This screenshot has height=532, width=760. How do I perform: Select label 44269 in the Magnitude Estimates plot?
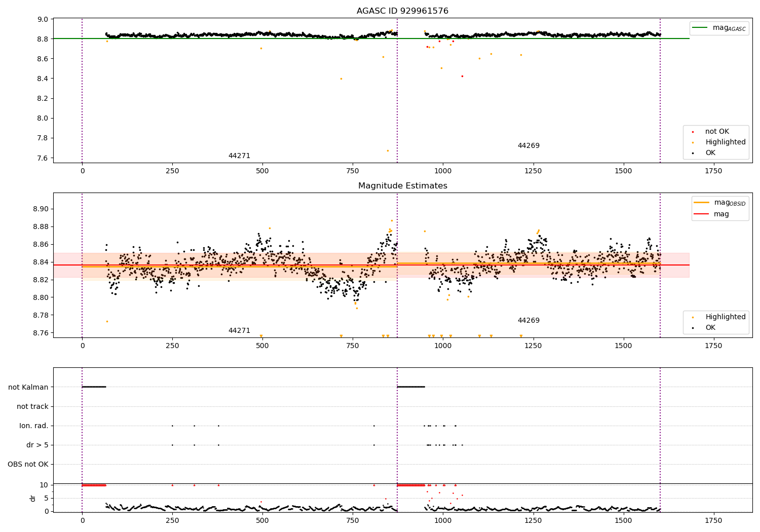(x=528, y=320)
